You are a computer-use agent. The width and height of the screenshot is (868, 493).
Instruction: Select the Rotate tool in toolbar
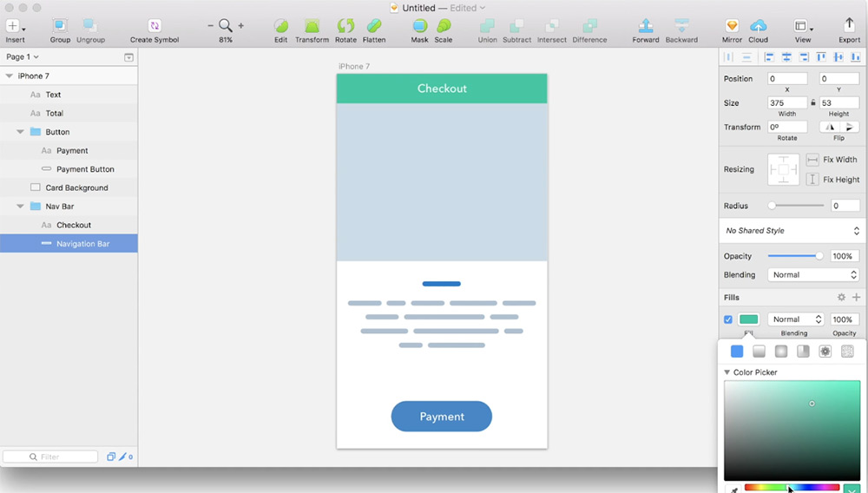click(345, 26)
